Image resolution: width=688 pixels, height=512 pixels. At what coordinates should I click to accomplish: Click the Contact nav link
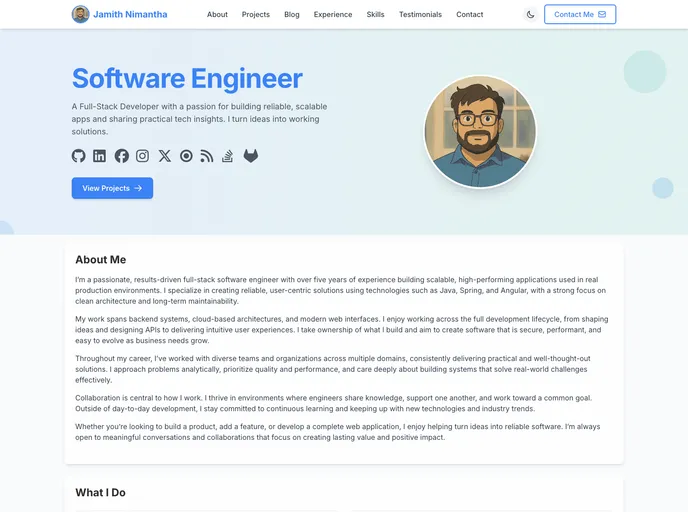click(470, 15)
